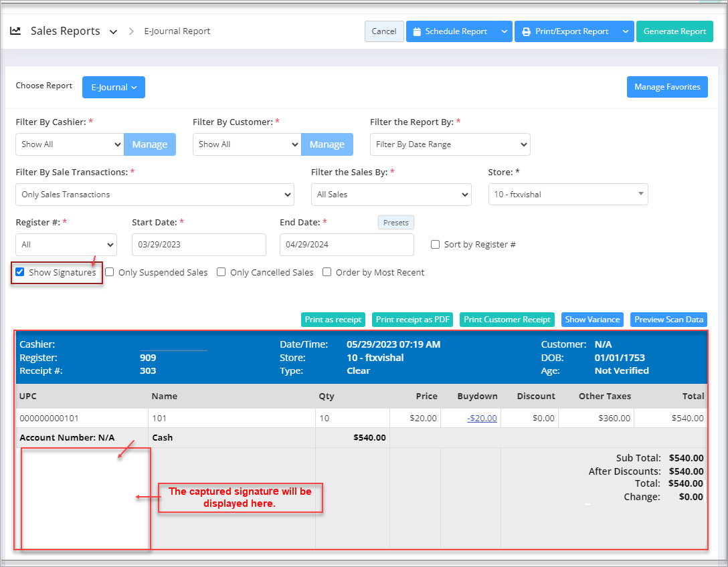Click Print receipt as PDF
The width and height of the screenshot is (728, 567).
(413, 320)
